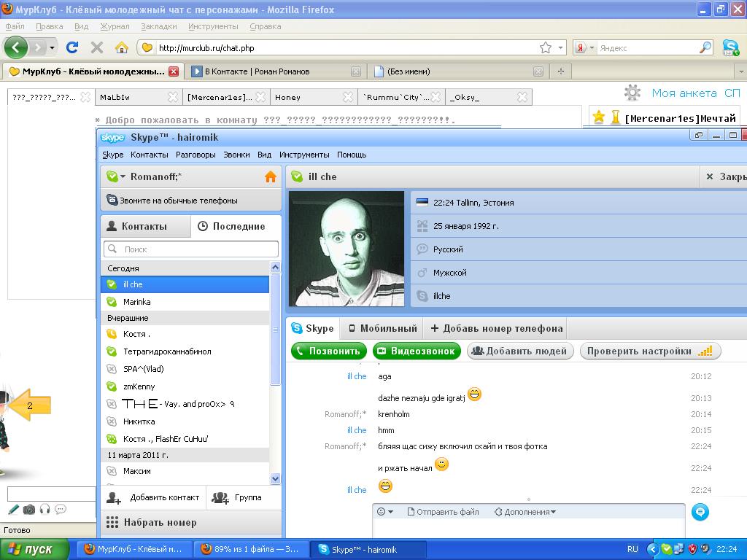Click ill che profile photo
The height and width of the screenshot is (560, 747).
pos(347,249)
